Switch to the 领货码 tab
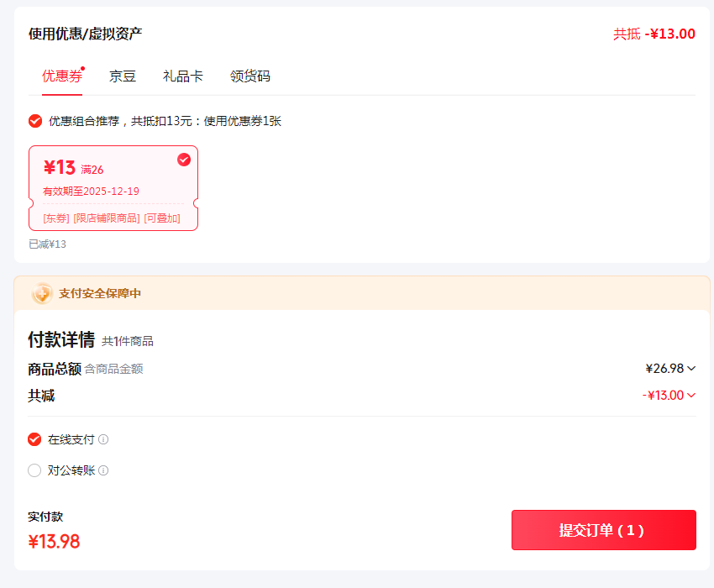714x588 pixels. 250,76
